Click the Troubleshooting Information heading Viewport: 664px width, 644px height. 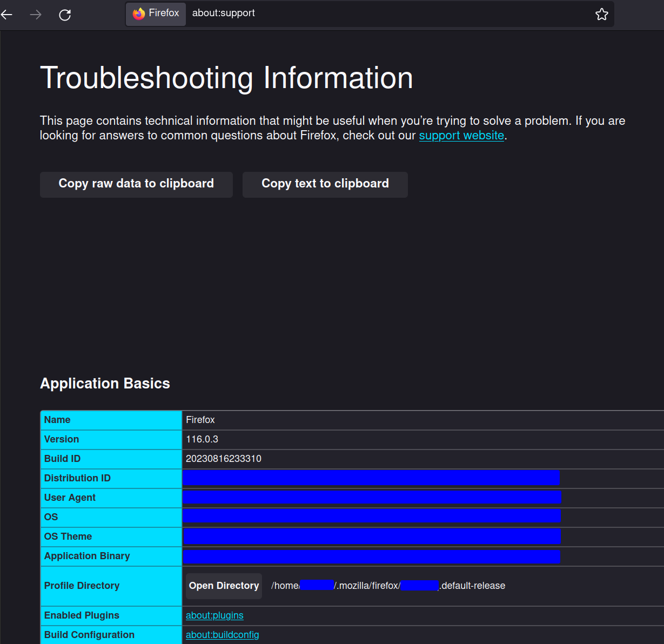coord(226,78)
